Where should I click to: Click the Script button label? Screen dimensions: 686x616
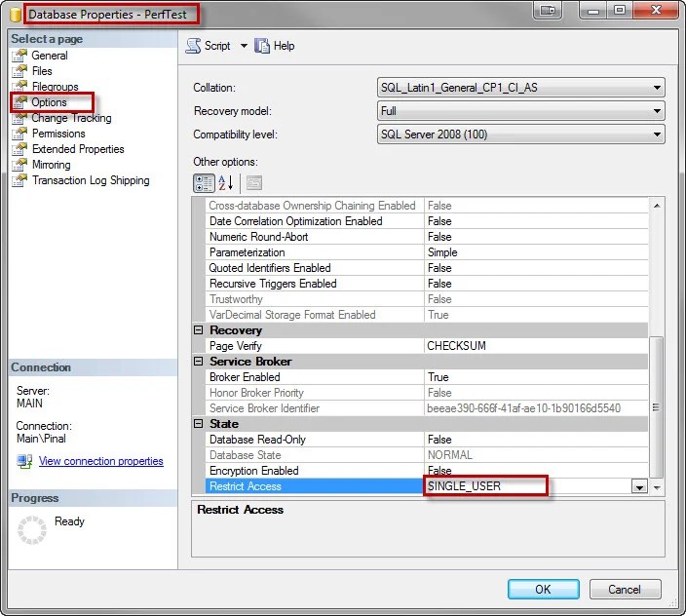217,46
